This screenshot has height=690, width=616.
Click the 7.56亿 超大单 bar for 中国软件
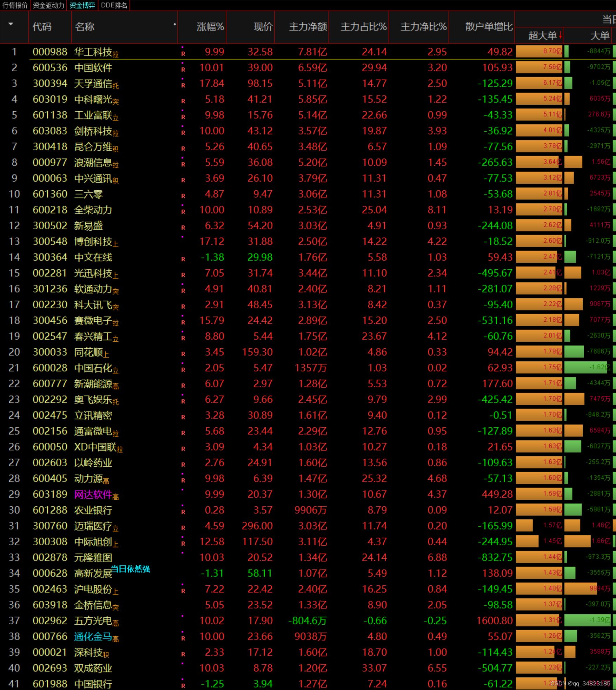tap(539, 67)
